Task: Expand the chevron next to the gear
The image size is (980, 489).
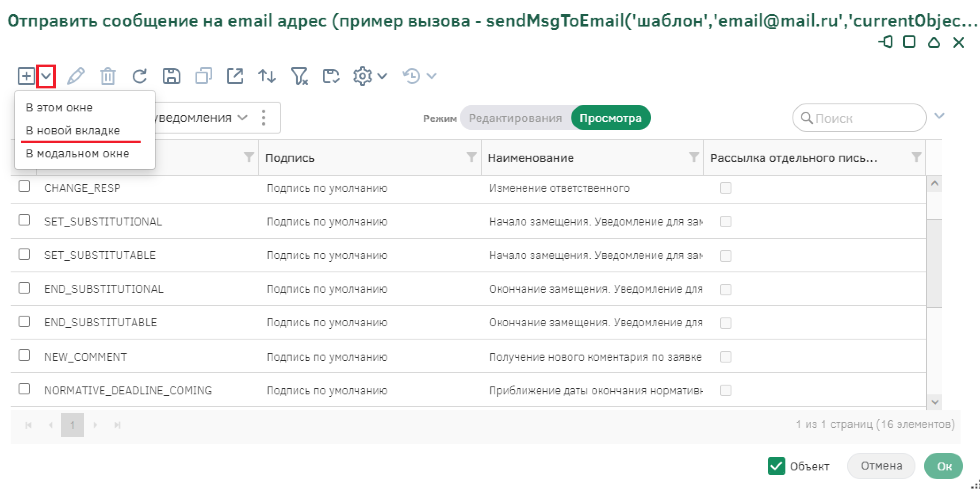Action: coord(382,76)
